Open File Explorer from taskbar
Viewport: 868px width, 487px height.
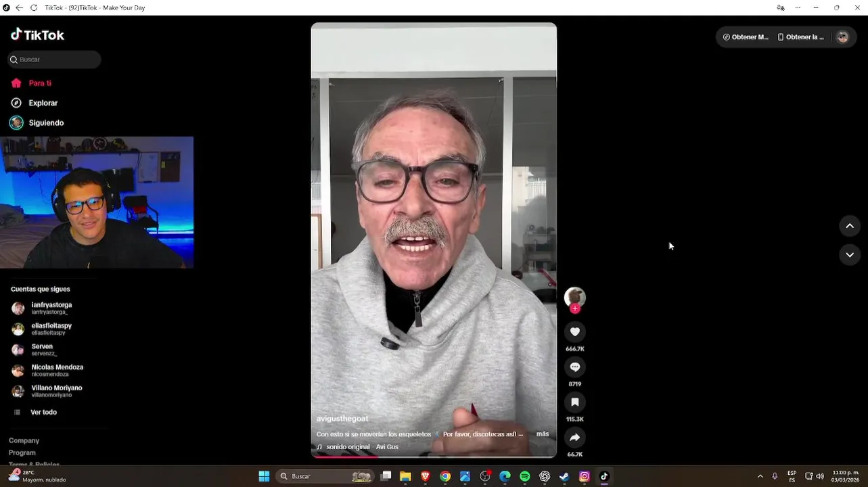point(405,476)
